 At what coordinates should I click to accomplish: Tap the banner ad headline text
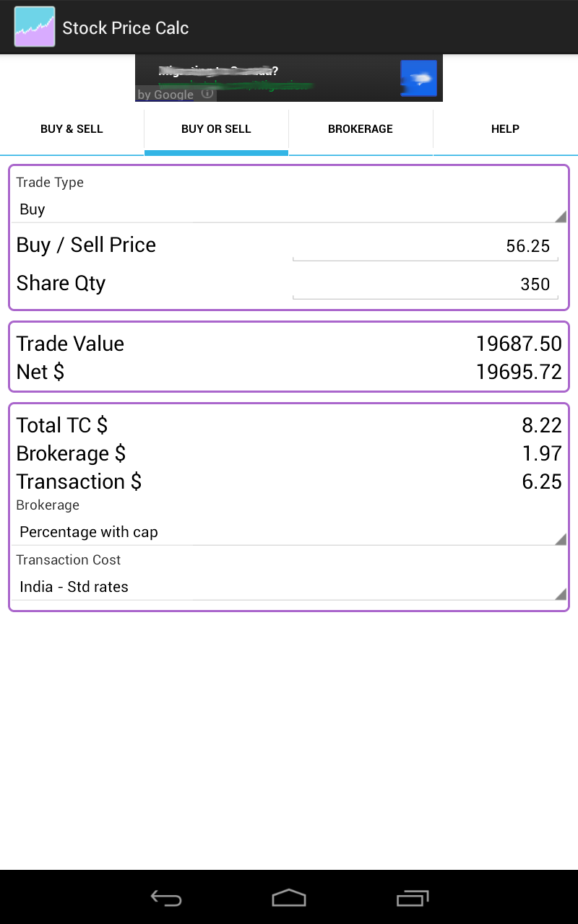coord(218,71)
